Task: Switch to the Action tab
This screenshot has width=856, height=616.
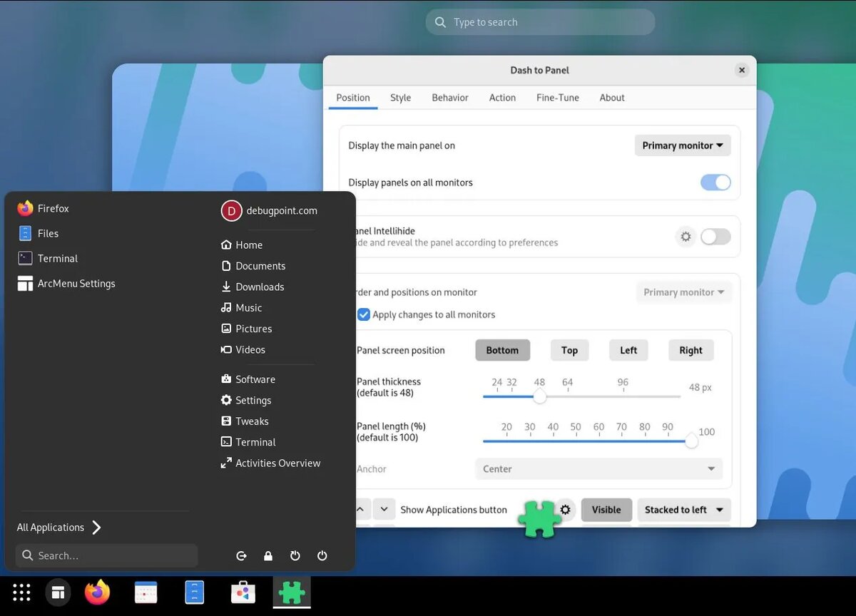Action: [x=502, y=98]
